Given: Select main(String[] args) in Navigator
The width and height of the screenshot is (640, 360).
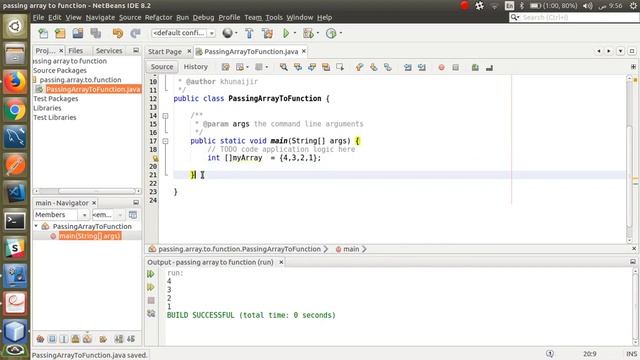Looking at the screenshot, I should click(x=90, y=236).
